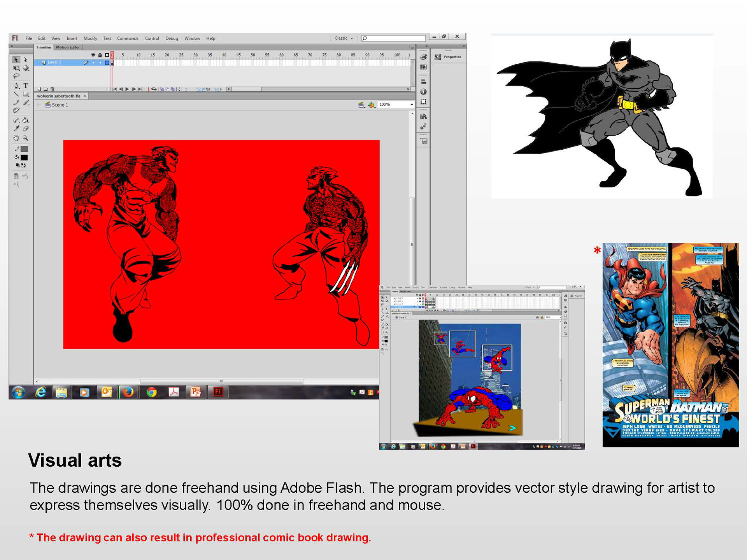Toggle the timeline Loop button
This screenshot has height=560, width=747.
[x=154, y=89]
